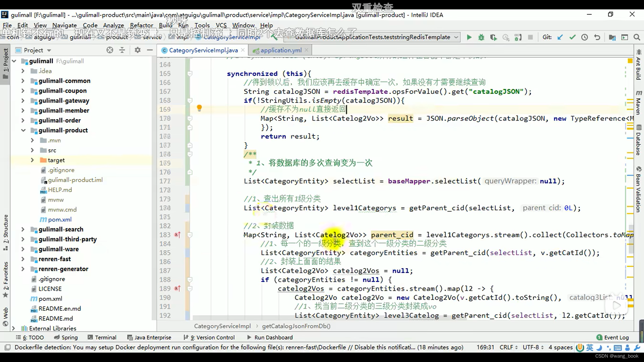
Task: Open the Event Log
Action: (x=613, y=338)
